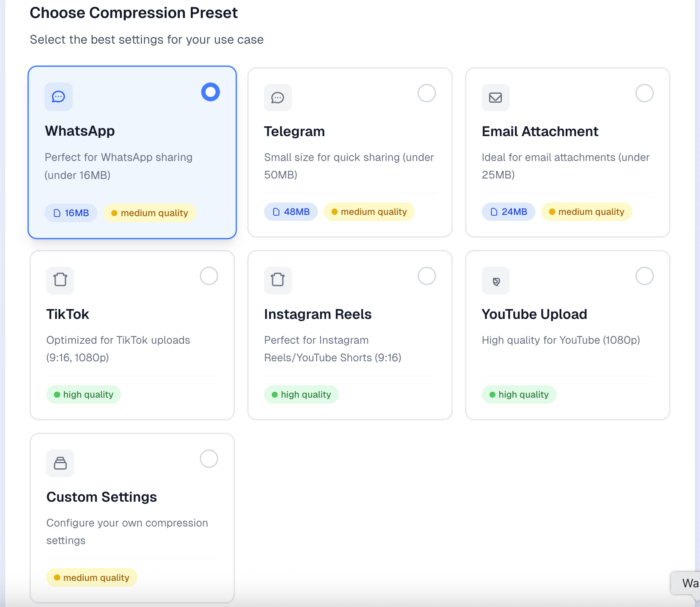
Task: Click the 16MB size badge
Action: [71, 213]
